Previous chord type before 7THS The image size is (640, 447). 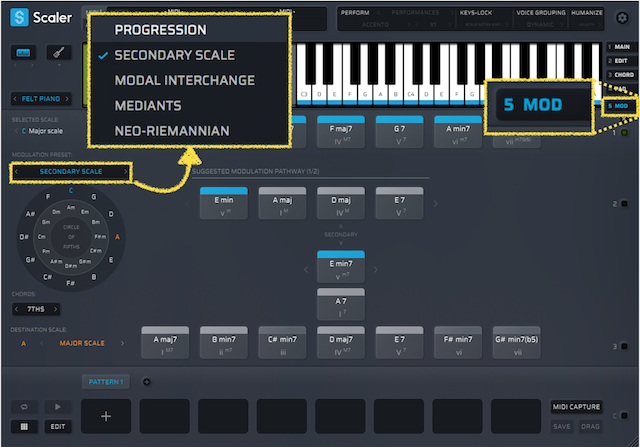pos(16,309)
